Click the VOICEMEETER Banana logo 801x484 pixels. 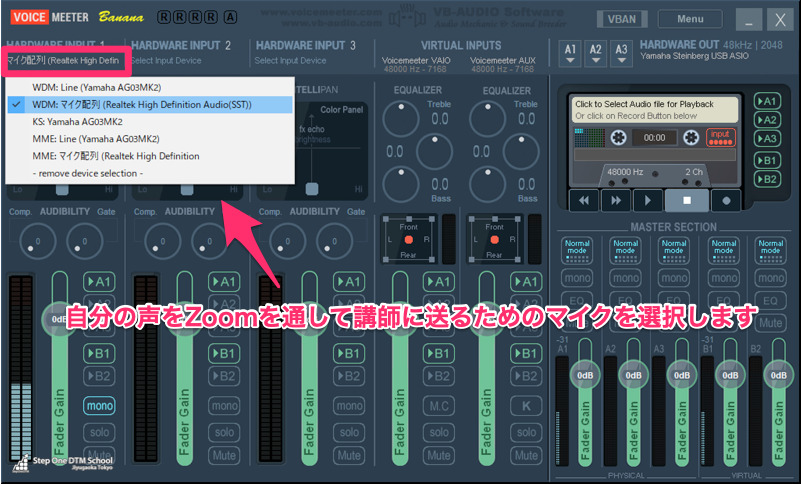point(77,17)
